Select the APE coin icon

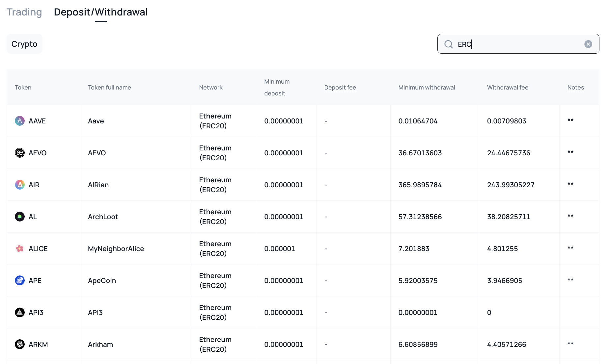point(20,280)
